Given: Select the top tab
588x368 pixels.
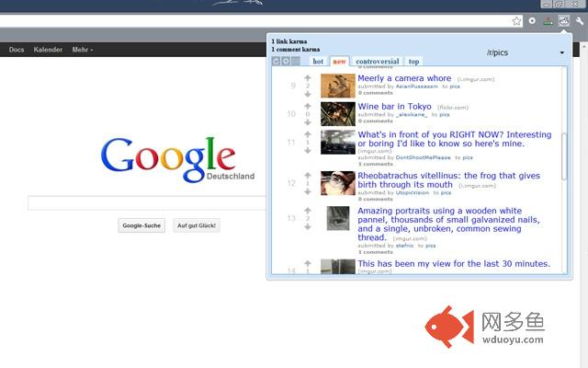Looking at the screenshot, I should point(413,62).
